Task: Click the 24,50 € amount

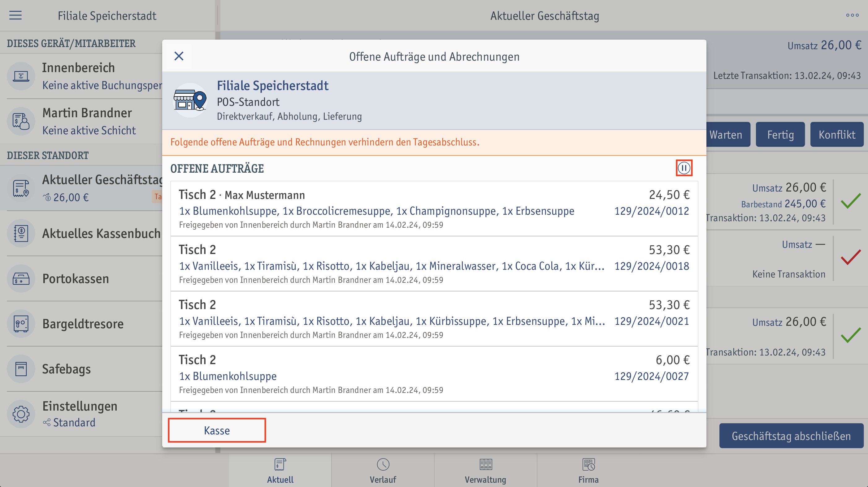Action: (x=669, y=195)
